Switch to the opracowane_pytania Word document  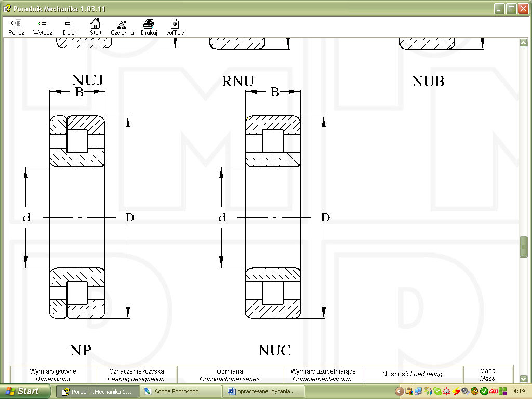[263, 391]
